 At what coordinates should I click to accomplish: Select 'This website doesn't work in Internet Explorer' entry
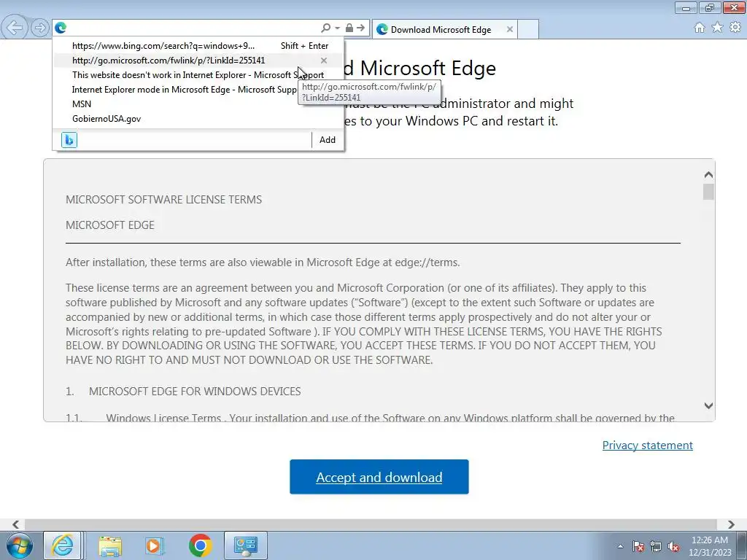pos(198,75)
